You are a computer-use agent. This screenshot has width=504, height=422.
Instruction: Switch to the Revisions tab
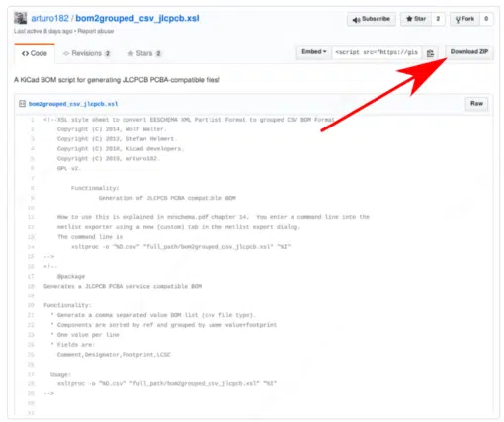tap(87, 53)
